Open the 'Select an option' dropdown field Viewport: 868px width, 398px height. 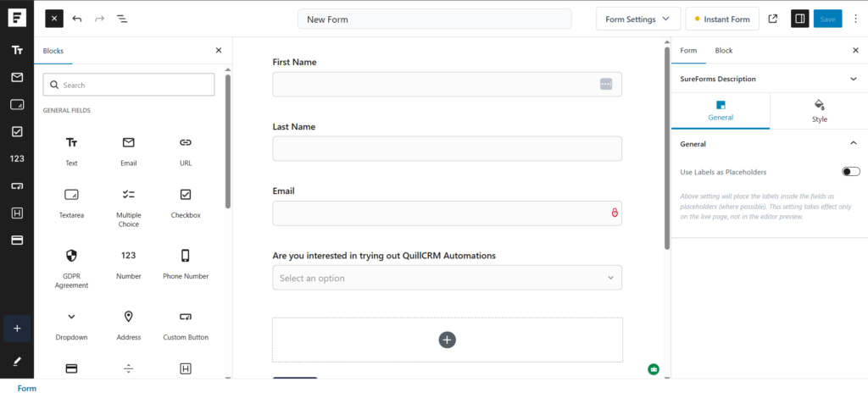pos(447,278)
